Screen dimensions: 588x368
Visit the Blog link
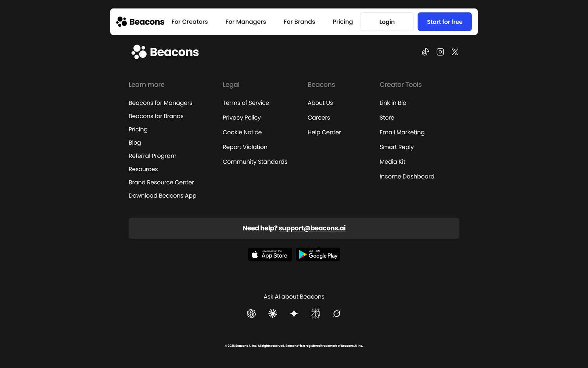point(135,142)
